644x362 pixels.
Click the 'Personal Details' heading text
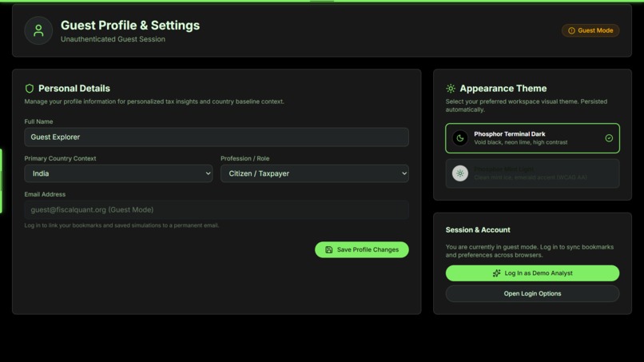pos(74,89)
